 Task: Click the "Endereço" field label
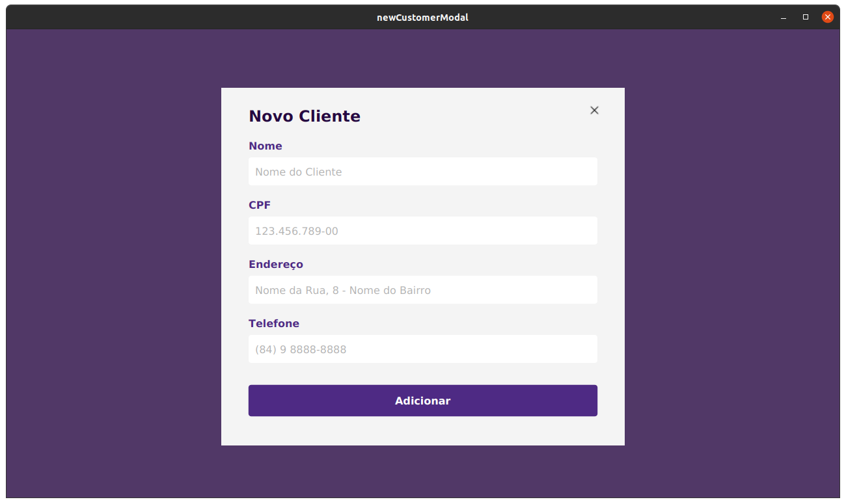(x=276, y=265)
